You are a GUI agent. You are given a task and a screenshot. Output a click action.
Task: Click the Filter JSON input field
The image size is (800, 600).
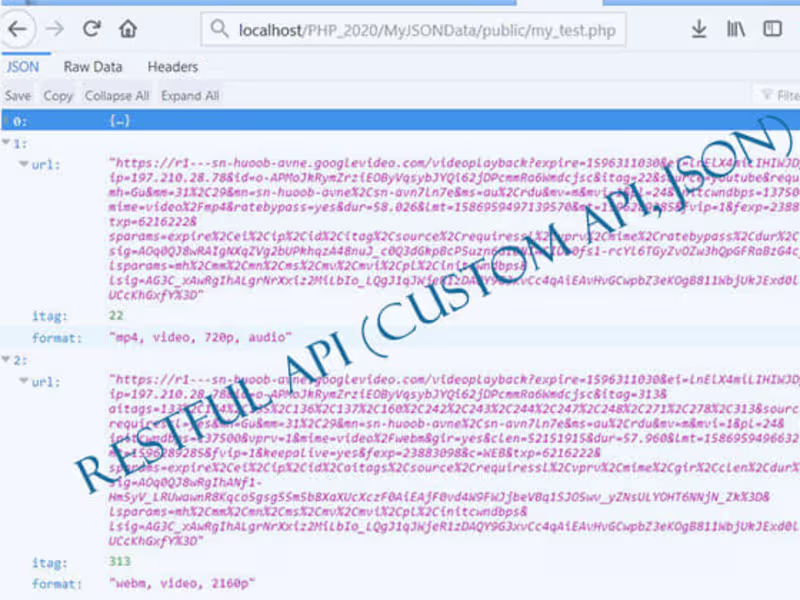(778, 95)
